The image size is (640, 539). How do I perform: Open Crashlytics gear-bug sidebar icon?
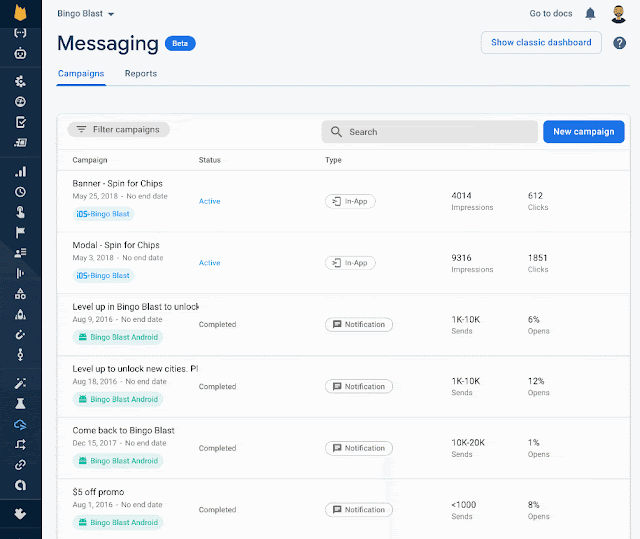click(x=20, y=81)
